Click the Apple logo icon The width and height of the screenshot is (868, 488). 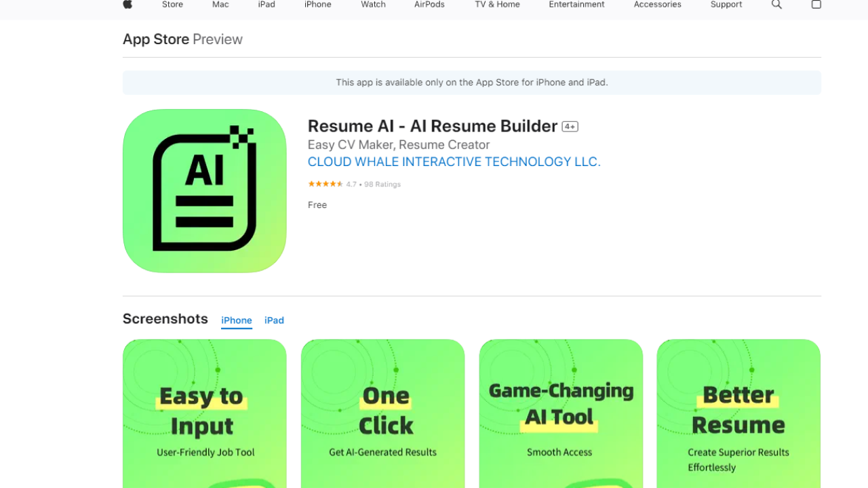coord(127,4)
